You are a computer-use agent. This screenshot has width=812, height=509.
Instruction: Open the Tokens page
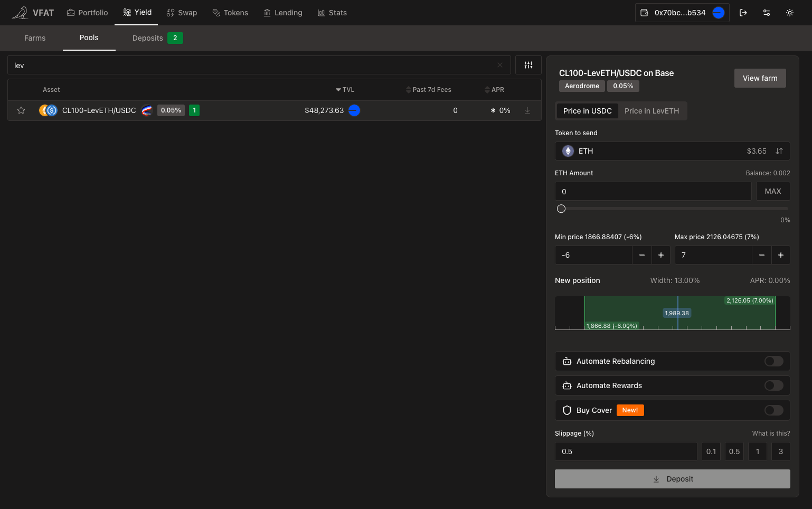click(x=230, y=13)
